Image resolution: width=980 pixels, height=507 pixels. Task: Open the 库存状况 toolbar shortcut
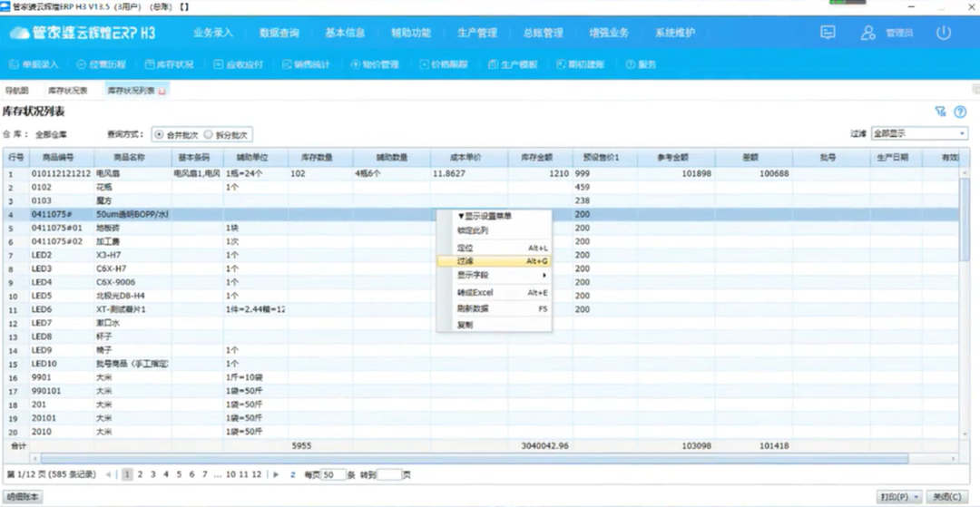tap(169, 64)
